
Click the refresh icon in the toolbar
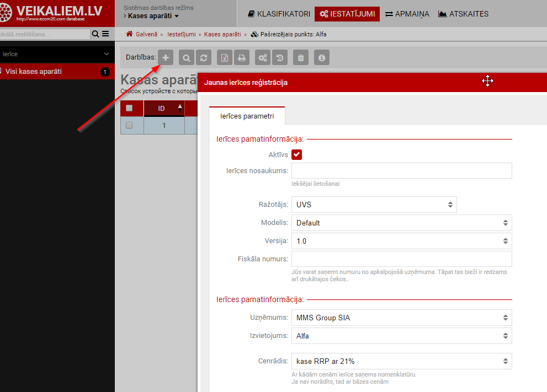click(204, 57)
